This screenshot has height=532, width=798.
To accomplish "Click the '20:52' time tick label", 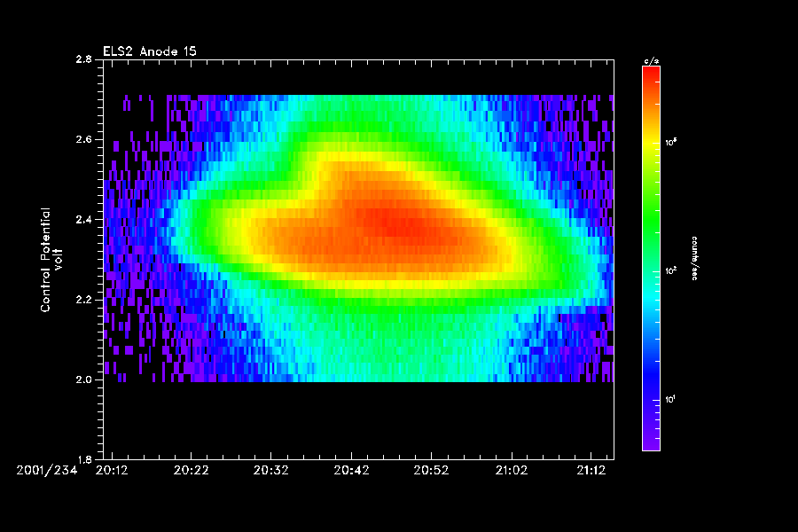I will point(431,470).
